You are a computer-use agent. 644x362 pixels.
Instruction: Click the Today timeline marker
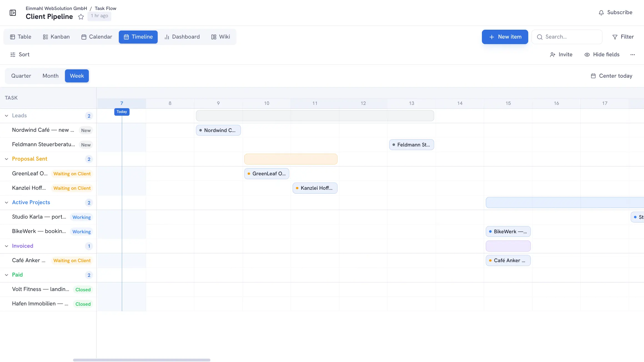[x=122, y=112]
